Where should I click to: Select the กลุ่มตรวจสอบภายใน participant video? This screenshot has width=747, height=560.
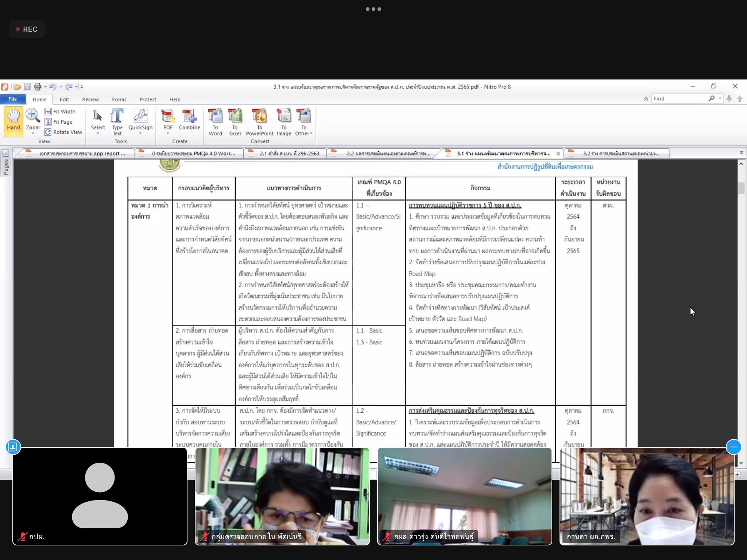click(282, 496)
